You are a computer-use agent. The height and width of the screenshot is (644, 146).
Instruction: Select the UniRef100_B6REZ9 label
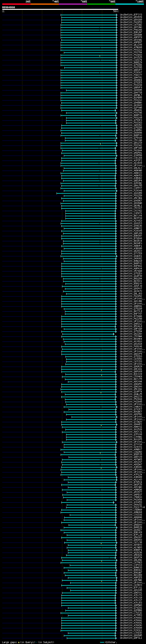coord(131,63)
